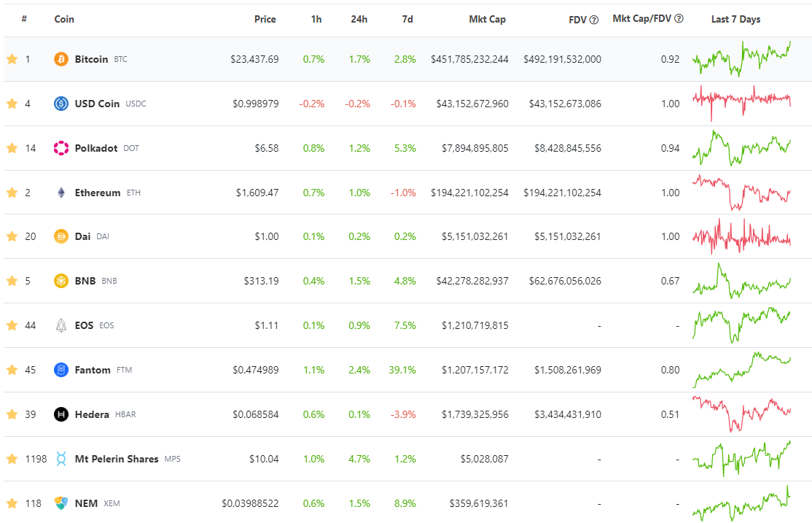Click the Mt Pelerin Shares logo icon
The width and height of the screenshot is (812, 523).
(61, 460)
